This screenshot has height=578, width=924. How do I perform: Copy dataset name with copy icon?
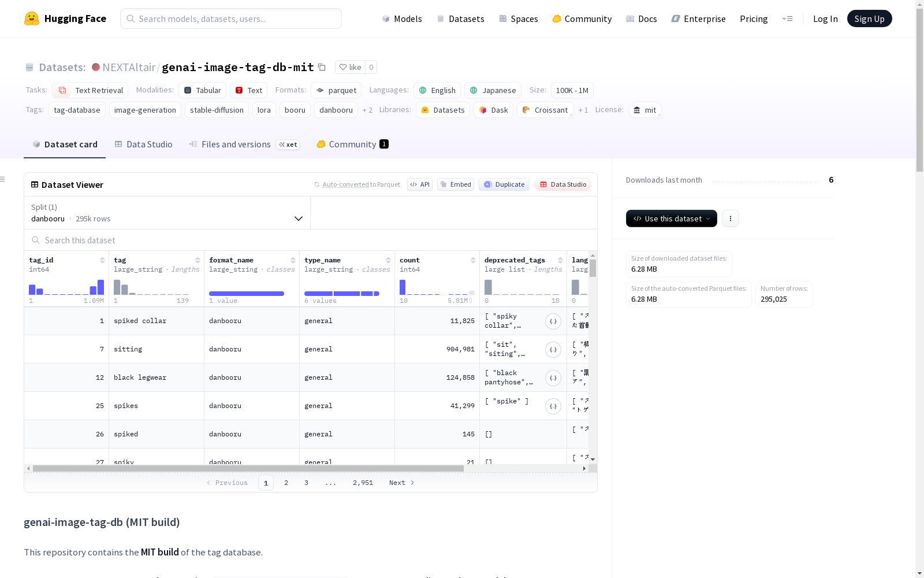click(x=322, y=67)
